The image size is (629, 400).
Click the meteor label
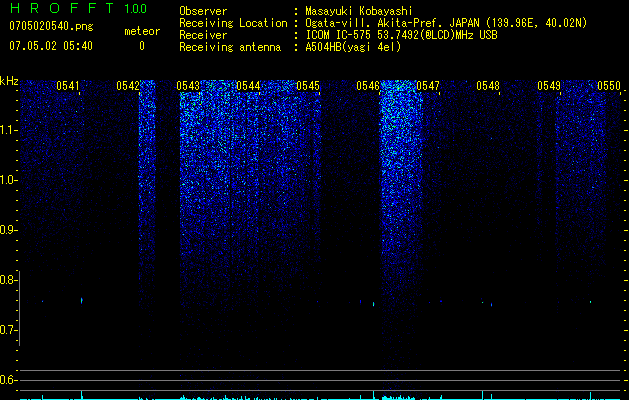pyautogui.click(x=142, y=31)
